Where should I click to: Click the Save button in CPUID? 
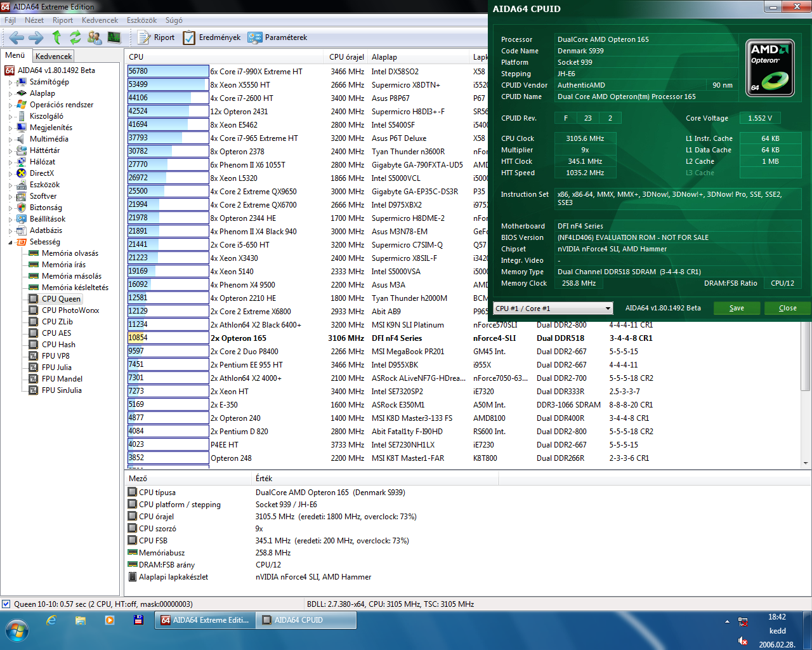[x=737, y=308]
